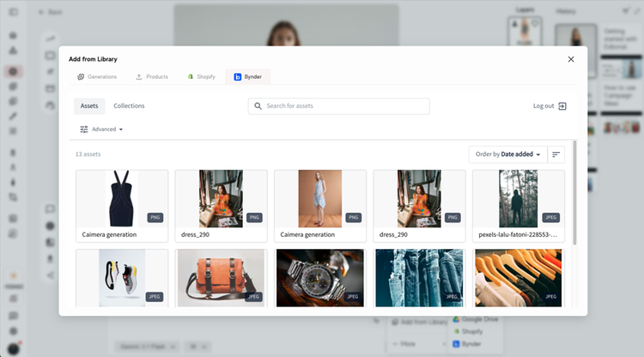The height and width of the screenshot is (357, 644).
Task: Open the model dropdown in background toolbar
Action: 146,347
